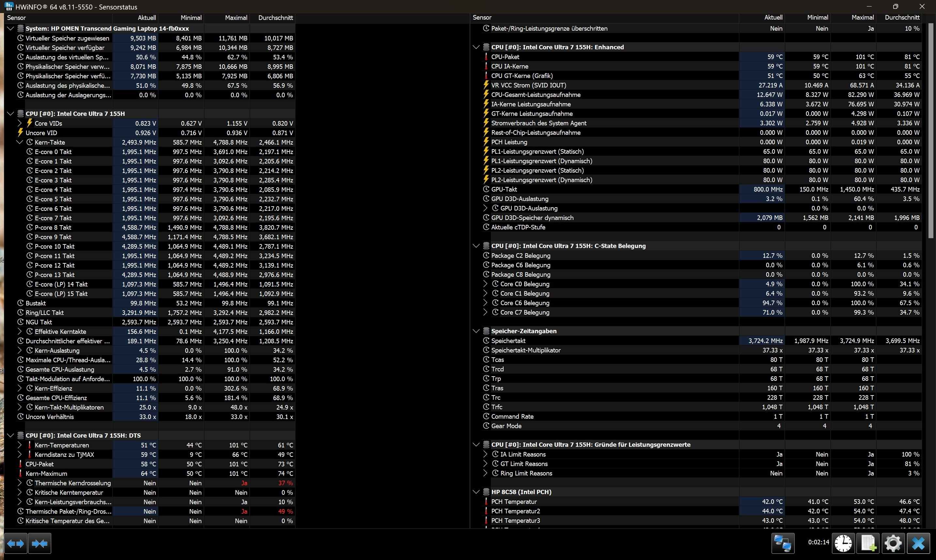Click left panel Aktuell column header
Image resolution: width=936 pixels, height=560 pixels.
pos(135,17)
